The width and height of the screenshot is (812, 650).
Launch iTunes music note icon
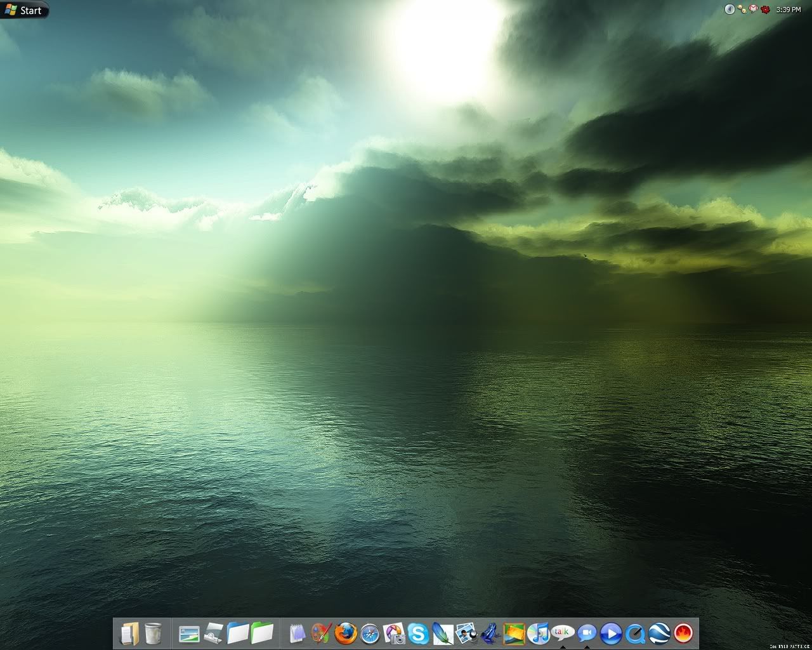[539, 633]
